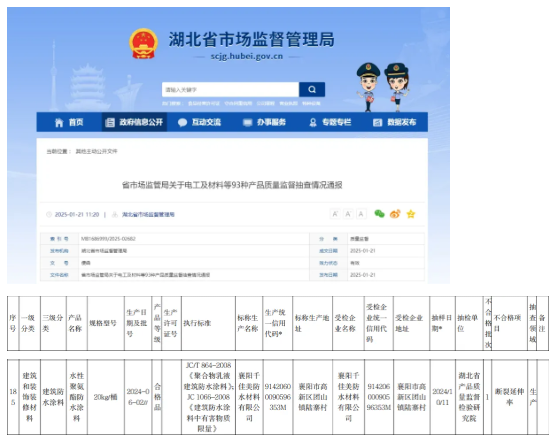
Task: Select the largest font size A button
Action: (335, 214)
